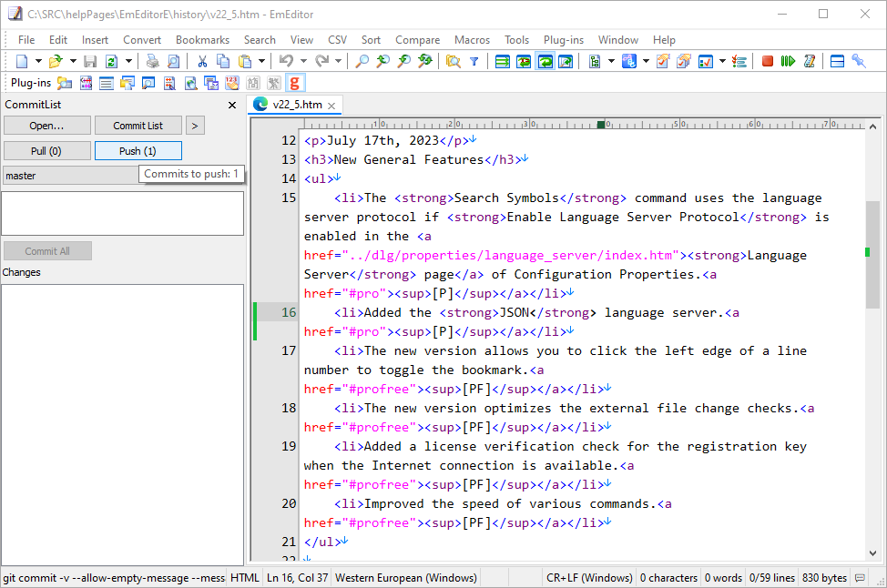Toggle Wrap by Characters icon
Screen dimensions: 887x588
[524, 61]
